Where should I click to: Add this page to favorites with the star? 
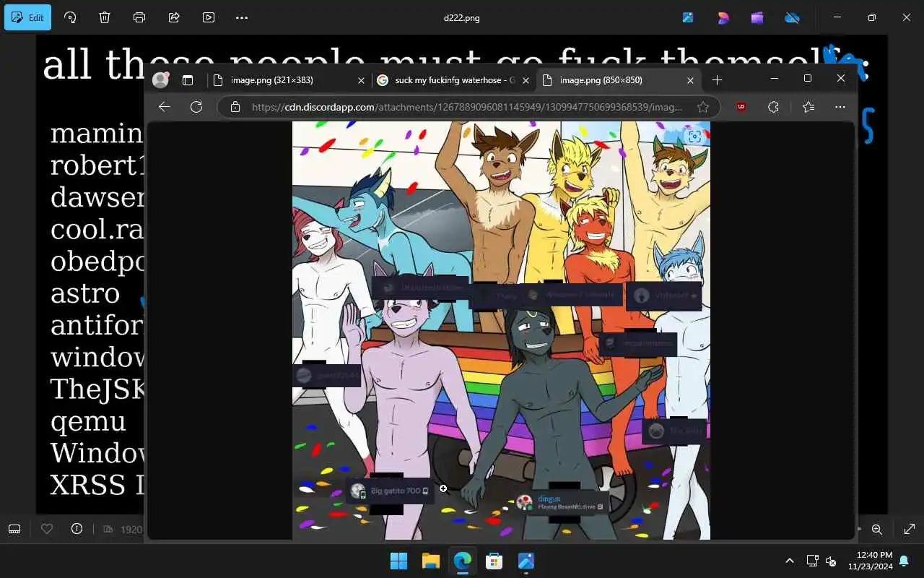703,107
